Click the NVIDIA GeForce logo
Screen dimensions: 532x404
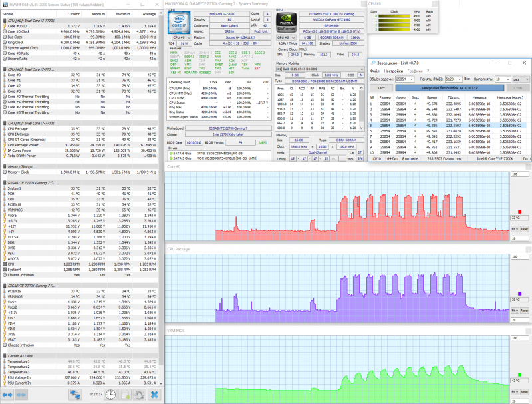[287, 23]
